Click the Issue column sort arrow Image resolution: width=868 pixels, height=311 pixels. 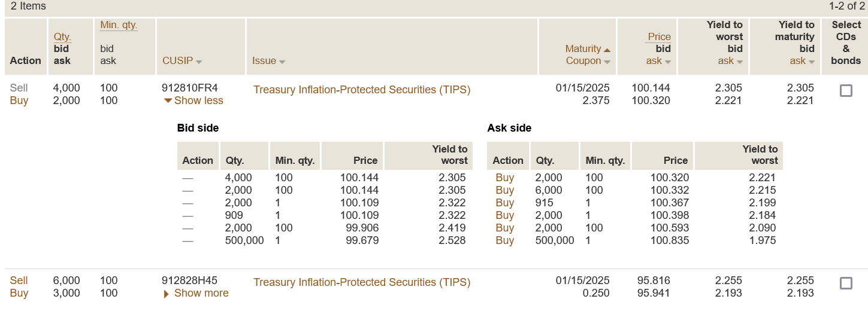click(x=282, y=62)
